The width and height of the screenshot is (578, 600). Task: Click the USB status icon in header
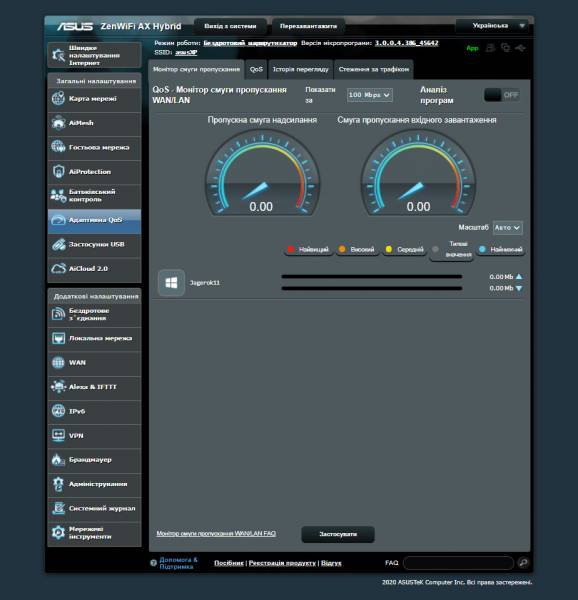tap(520, 48)
